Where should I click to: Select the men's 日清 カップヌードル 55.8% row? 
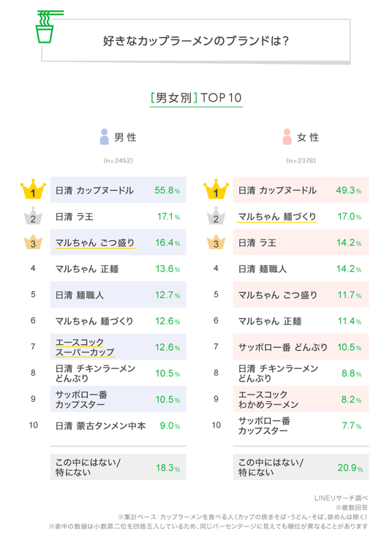pyautogui.click(x=118, y=190)
